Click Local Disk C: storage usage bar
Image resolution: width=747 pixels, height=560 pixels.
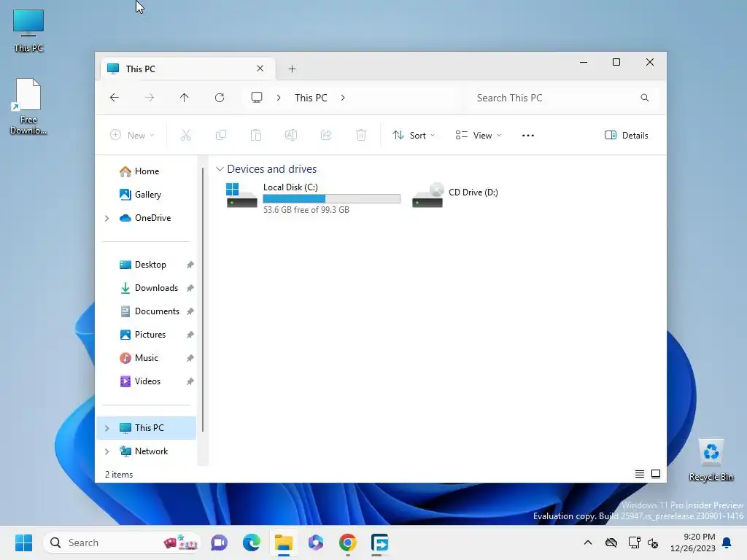pos(332,198)
